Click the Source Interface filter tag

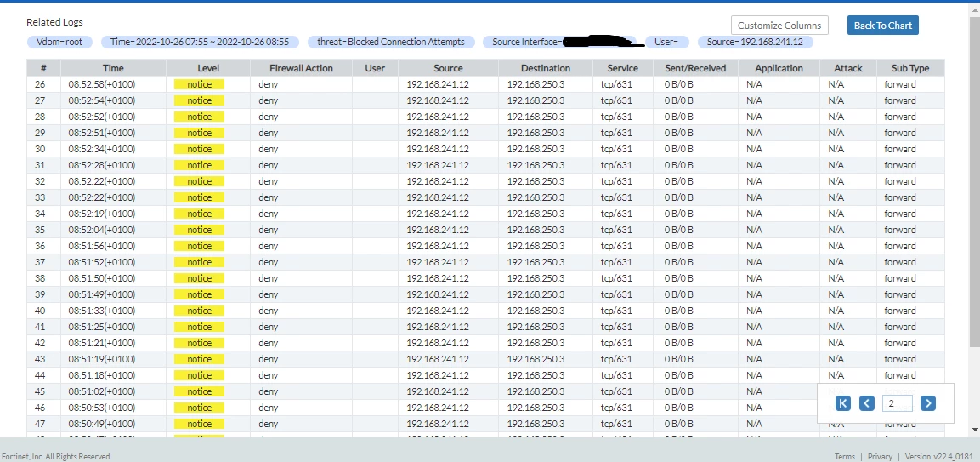[x=559, y=42]
